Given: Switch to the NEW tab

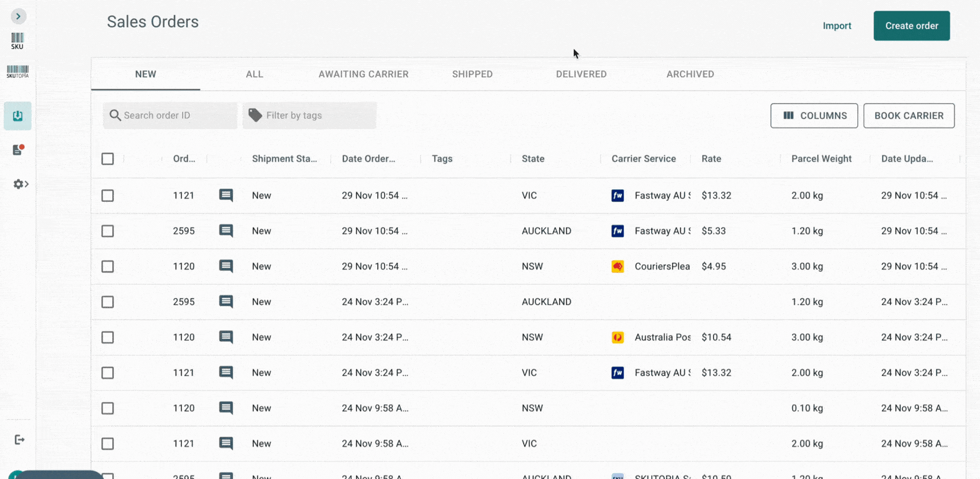Looking at the screenshot, I should tap(146, 74).
